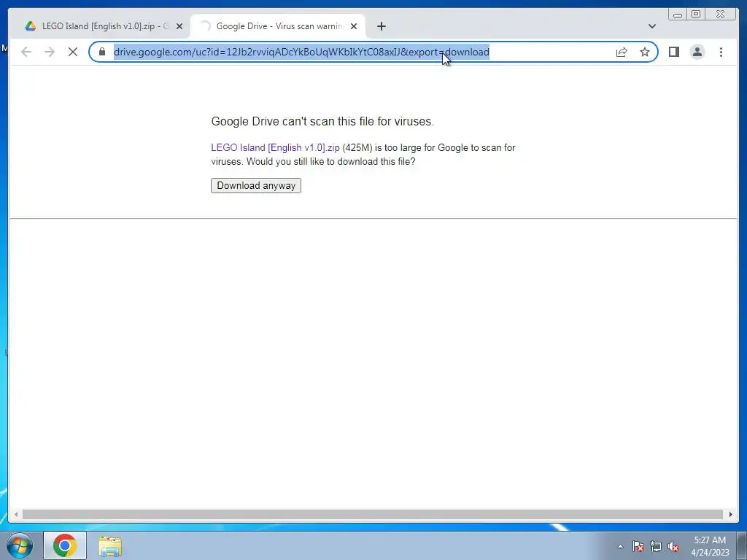Click the network status tray icon
Viewport: 747px width, 560px height.
(x=656, y=546)
